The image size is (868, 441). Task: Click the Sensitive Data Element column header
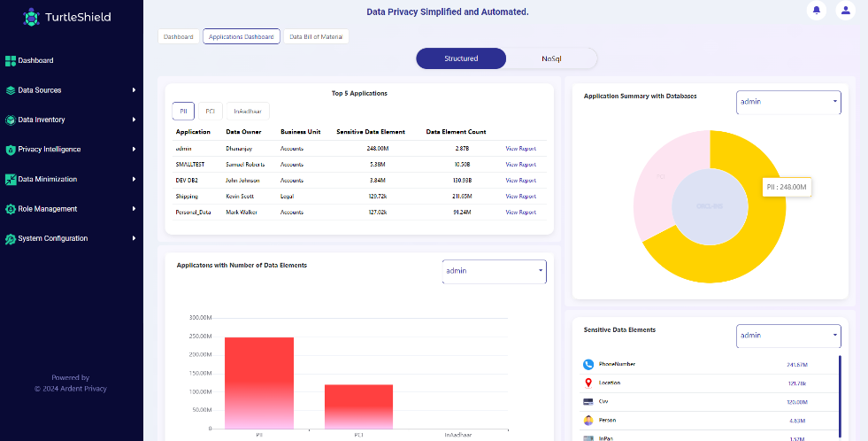point(371,132)
